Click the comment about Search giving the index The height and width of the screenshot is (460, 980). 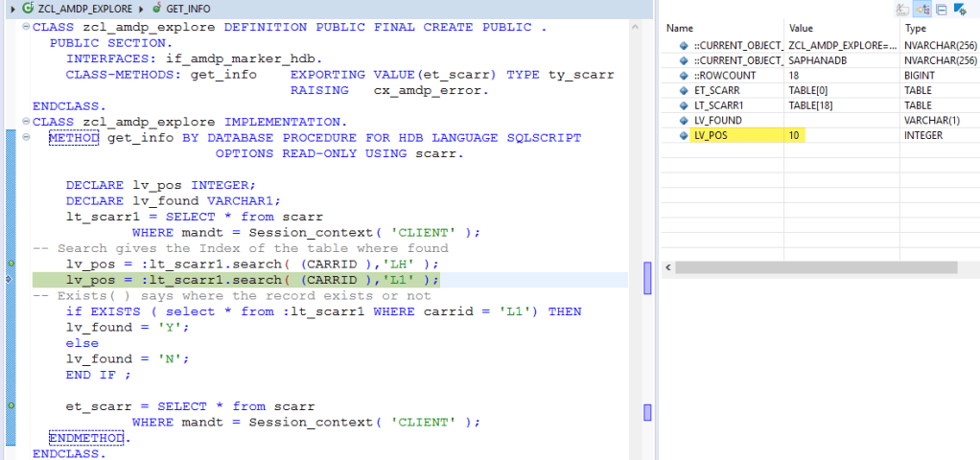click(240, 248)
